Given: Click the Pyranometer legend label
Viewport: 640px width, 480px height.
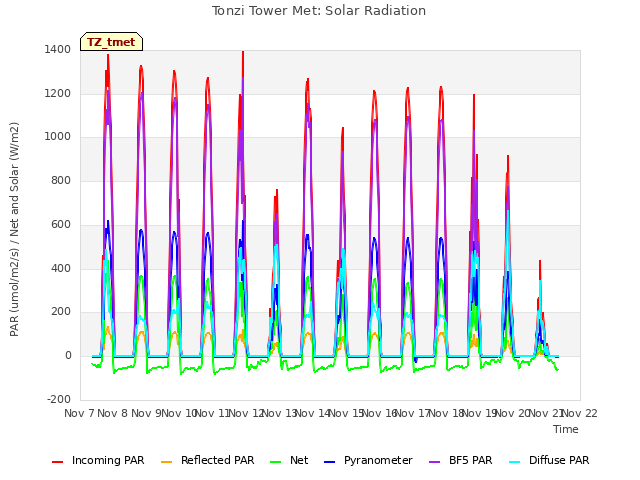Looking at the screenshot, I should click(378, 460).
